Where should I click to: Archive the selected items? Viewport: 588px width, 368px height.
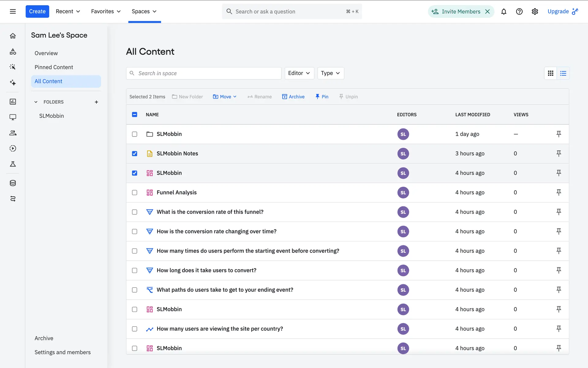pyautogui.click(x=293, y=97)
